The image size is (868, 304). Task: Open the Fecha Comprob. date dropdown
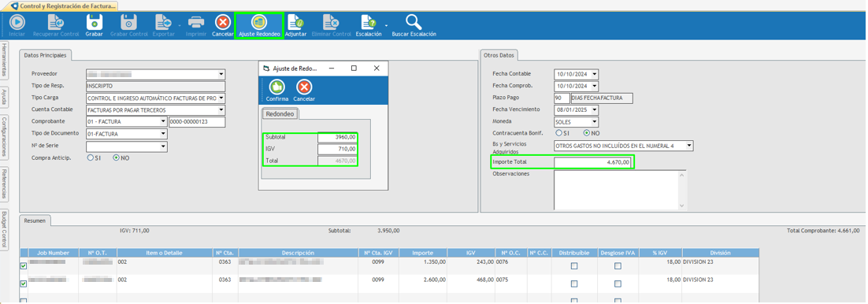click(595, 86)
